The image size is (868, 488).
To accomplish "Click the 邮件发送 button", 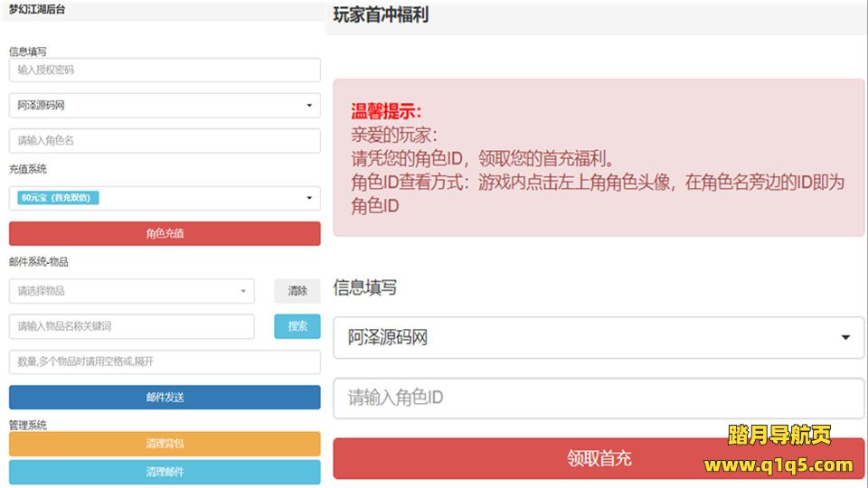I will 165,398.
